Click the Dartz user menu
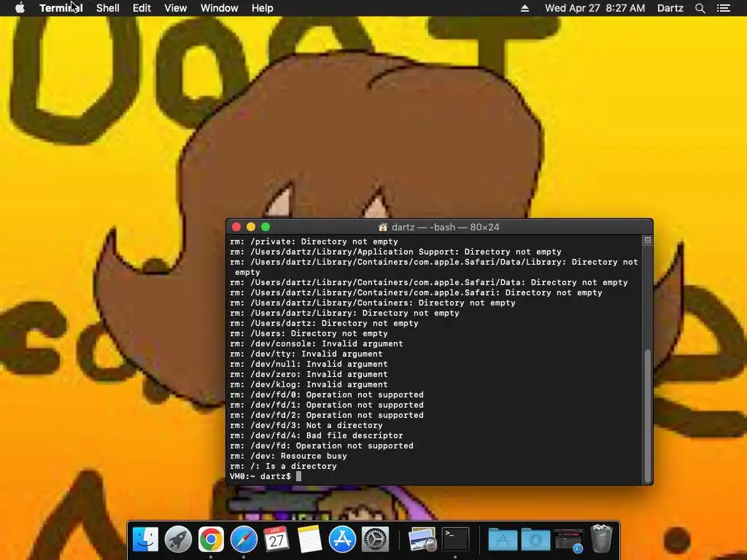This screenshot has width=747, height=560. point(670,8)
